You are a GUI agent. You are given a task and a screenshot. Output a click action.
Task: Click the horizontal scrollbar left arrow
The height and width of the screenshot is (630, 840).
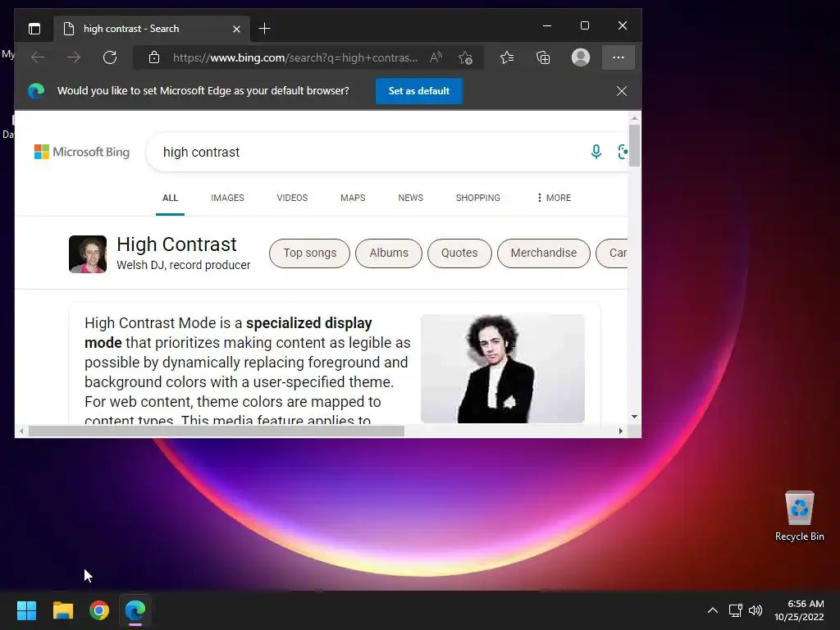point(21,431)
